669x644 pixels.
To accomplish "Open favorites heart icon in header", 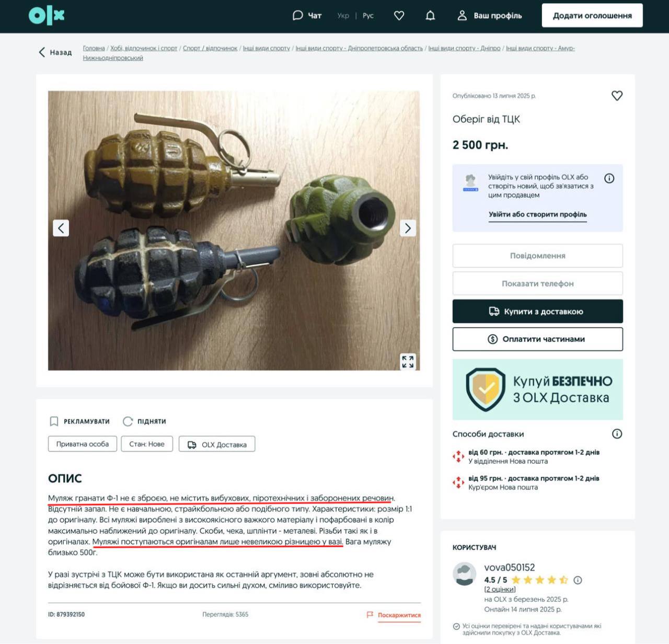I will point(399,16).
